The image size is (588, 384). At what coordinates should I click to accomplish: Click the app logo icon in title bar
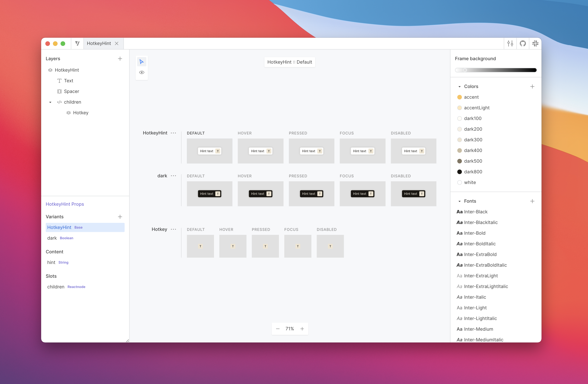coord(77,43)
